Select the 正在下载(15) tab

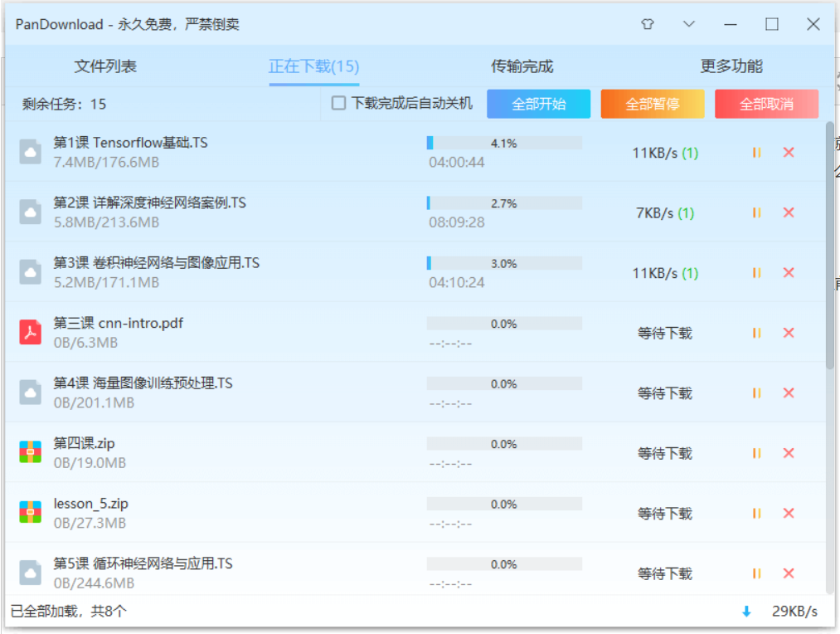[x=314, y=66]
